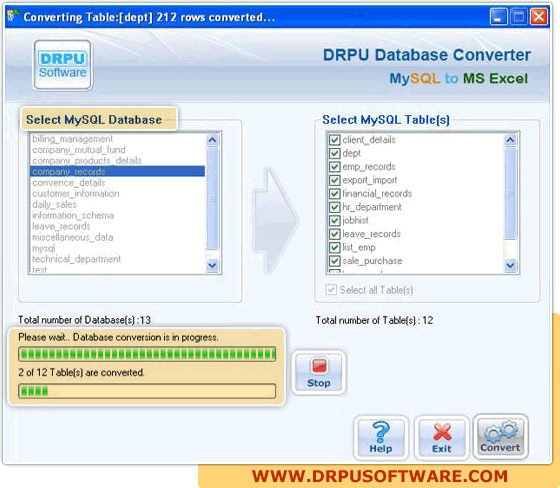Viewport: 560px width, 488px height.
Task: Click the Total number of Table(s) text
Action: click(374, 320)
